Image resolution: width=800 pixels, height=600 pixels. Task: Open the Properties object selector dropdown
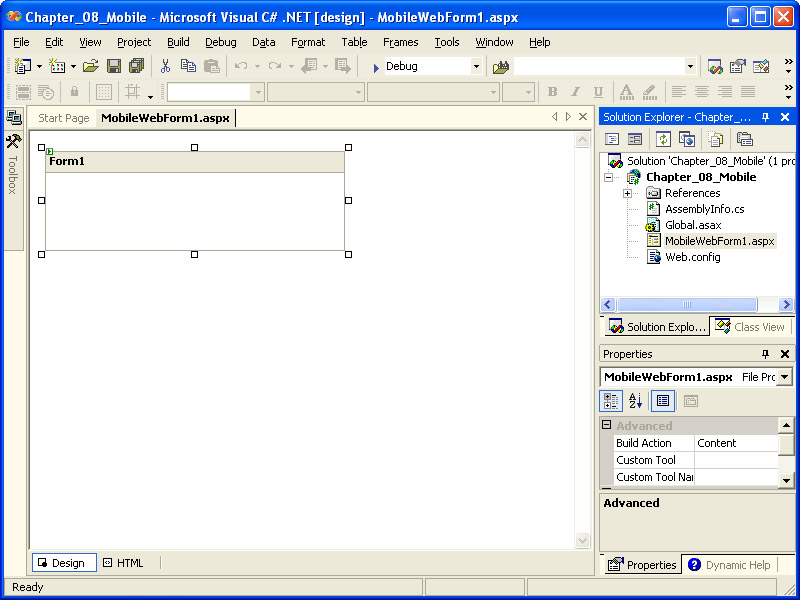(x=784, y=377)
